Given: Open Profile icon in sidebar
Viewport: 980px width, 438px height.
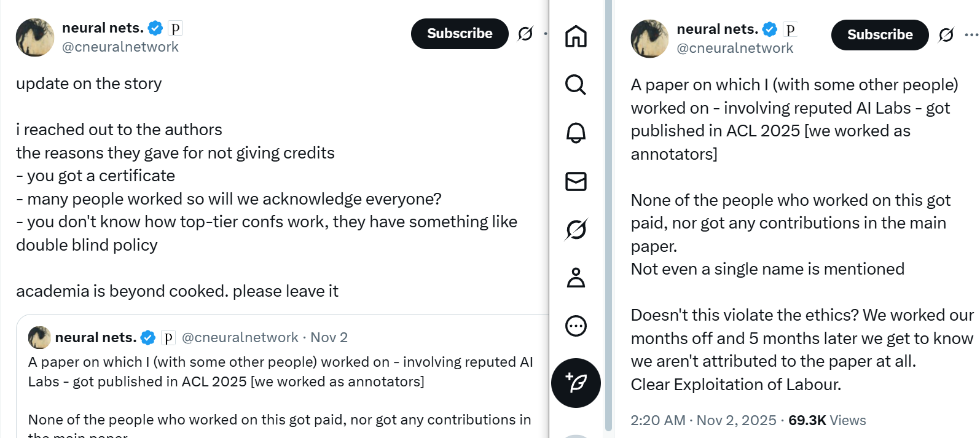Looking at the screenshot, I should pos(576,278).
